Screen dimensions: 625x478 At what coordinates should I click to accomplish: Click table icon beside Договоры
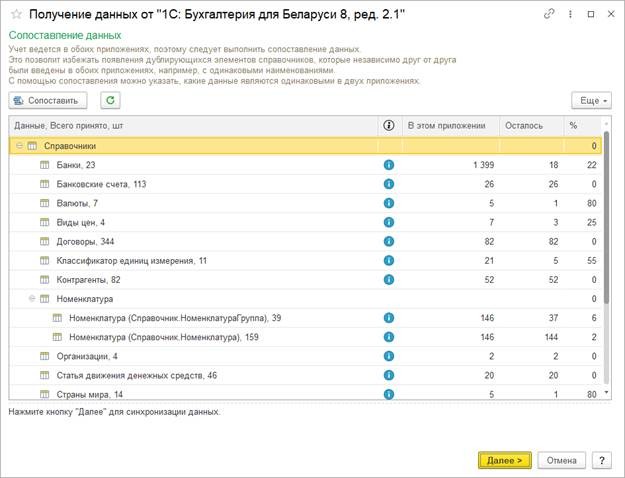45,241
